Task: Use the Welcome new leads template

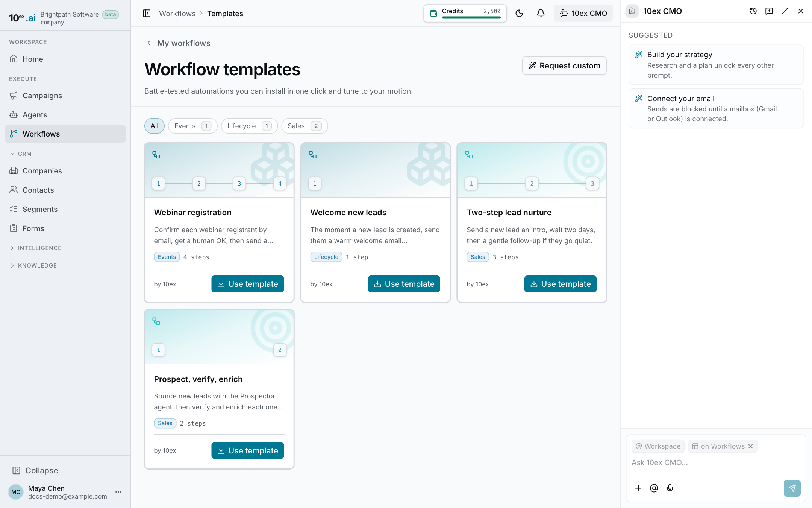Action: coord(404,284)
